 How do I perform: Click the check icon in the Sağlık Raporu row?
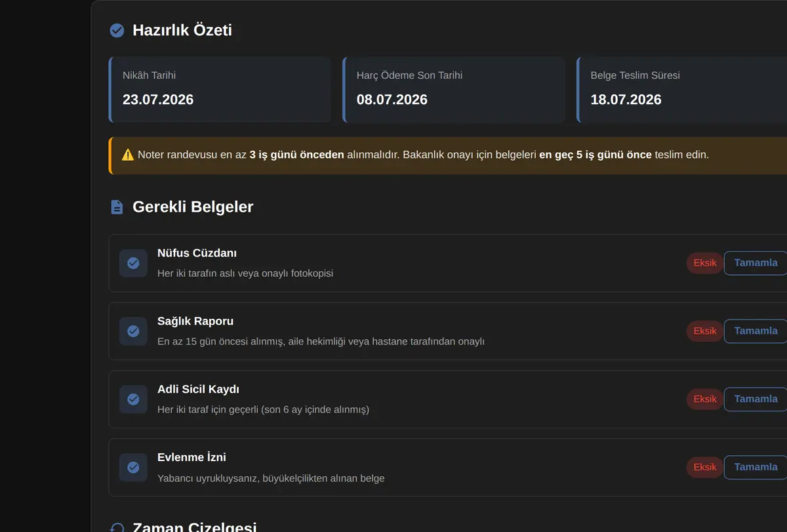click(133, 331)
